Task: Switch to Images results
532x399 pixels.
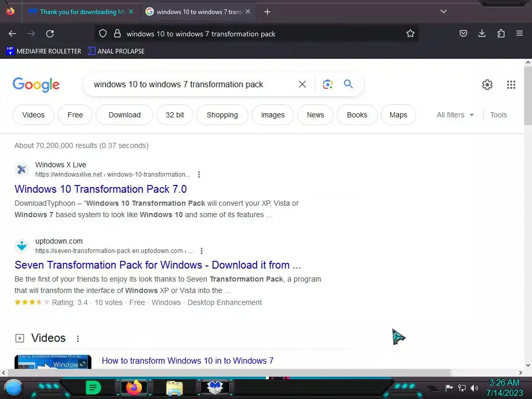Action: 273,115
